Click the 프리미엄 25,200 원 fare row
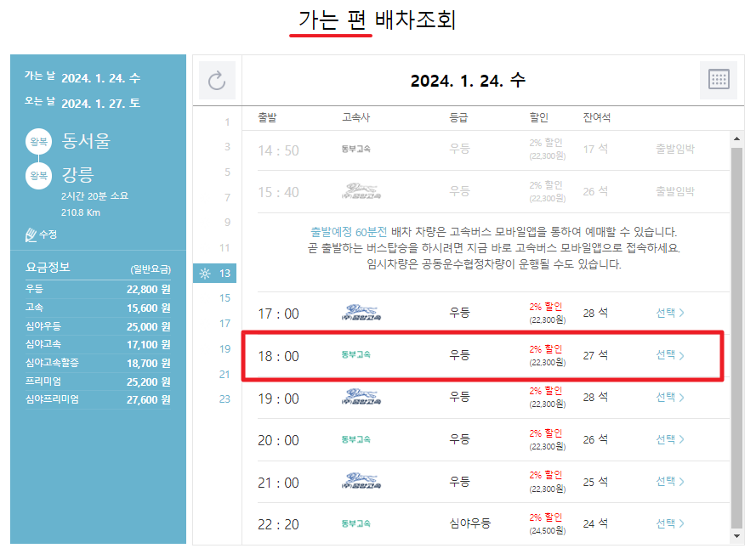 tap(98, 382)
